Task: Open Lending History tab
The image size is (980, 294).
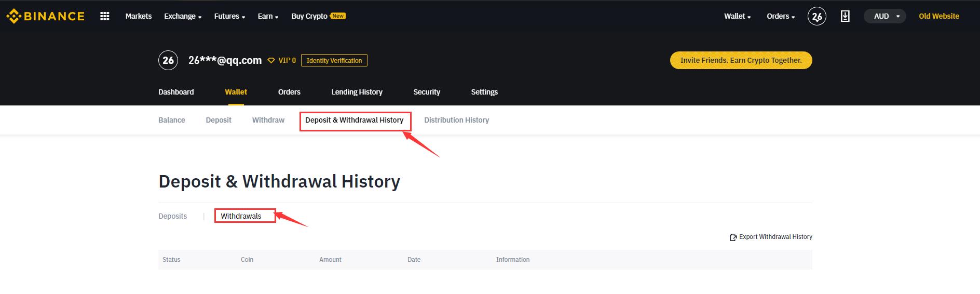Action: [x=357, y=92]
